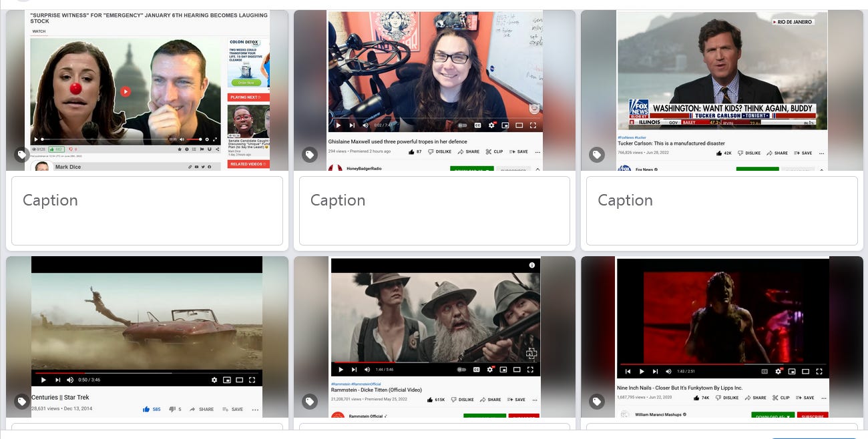
Task: Click fullscreen in the Ghislaine Maxwell player
Action: click(x=533, y=125)
